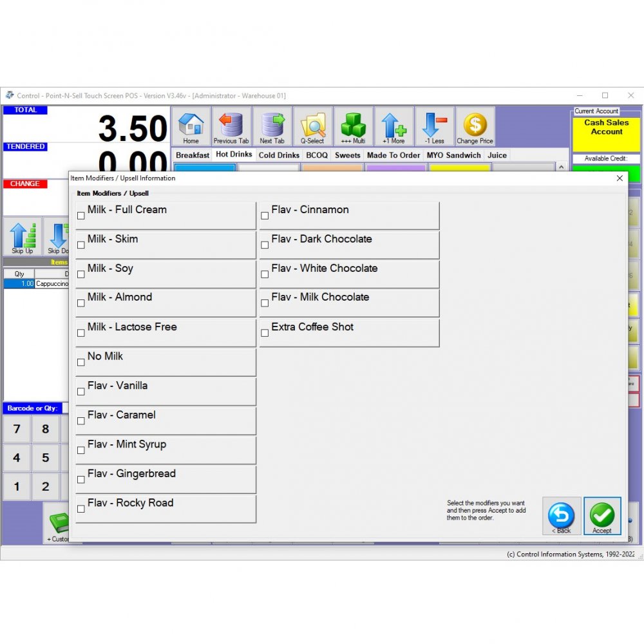Open Q-Select
This screenshot has width=644, height=644.
(x=314, y=126)
